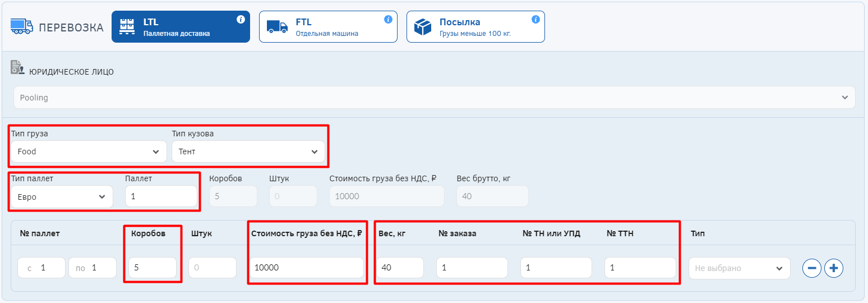Open the Тип 'Не выбрано' dropdown

[739, 268]
